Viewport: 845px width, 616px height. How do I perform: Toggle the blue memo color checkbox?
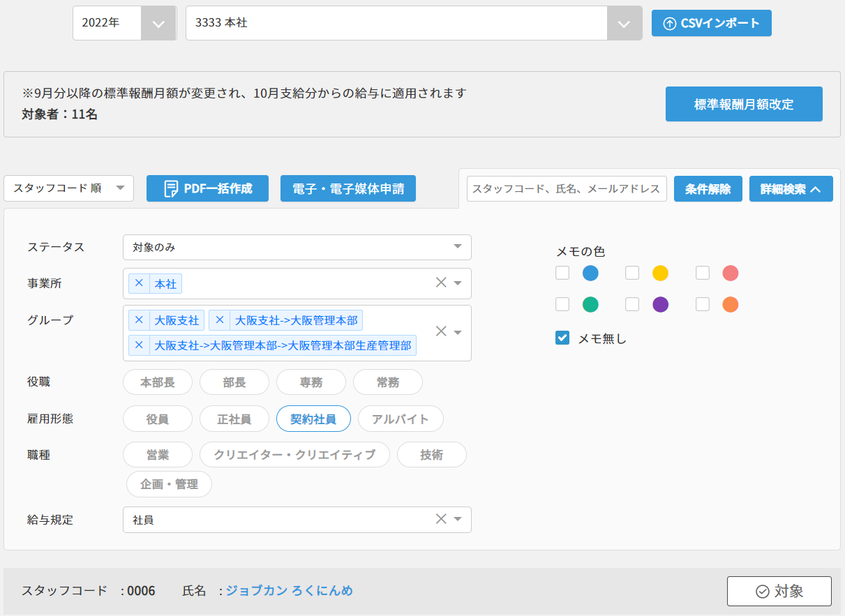(562, 273)
